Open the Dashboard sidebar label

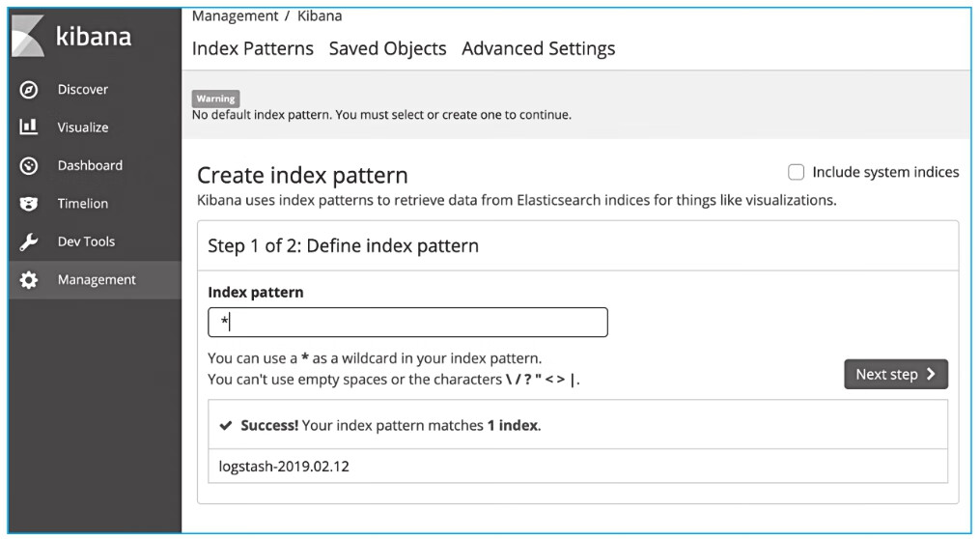[x=90, y=165]
